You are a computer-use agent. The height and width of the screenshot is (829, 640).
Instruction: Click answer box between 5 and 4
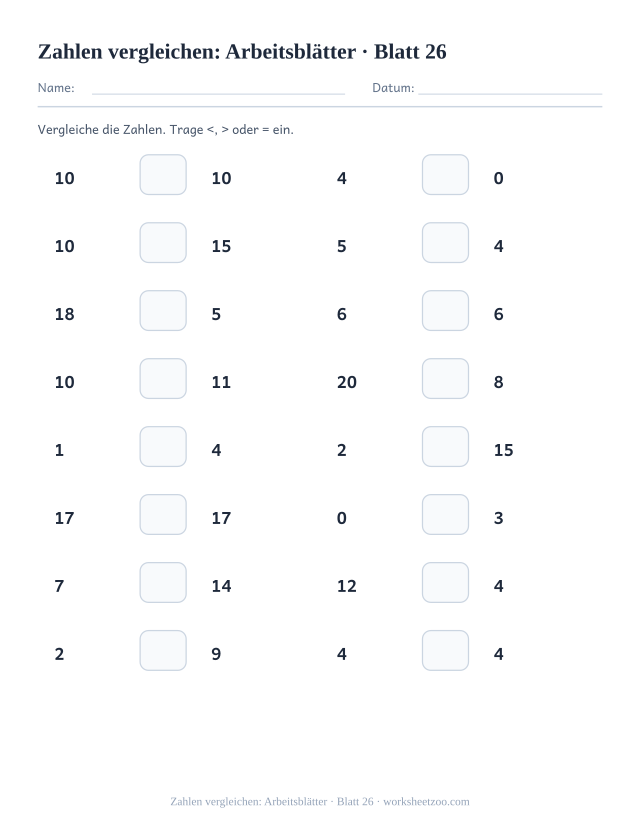tap(445, 243)
